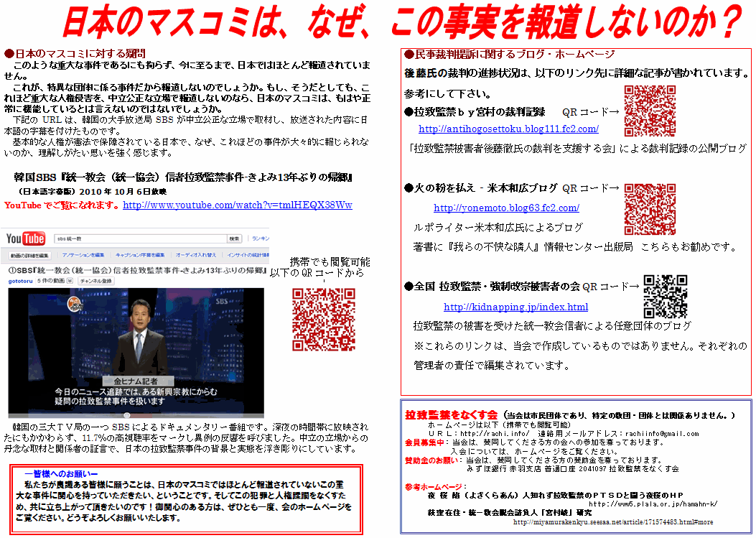
Task: Click the heading ●日本のマスコミに対する疑問
Action: [x=75, y=54]
